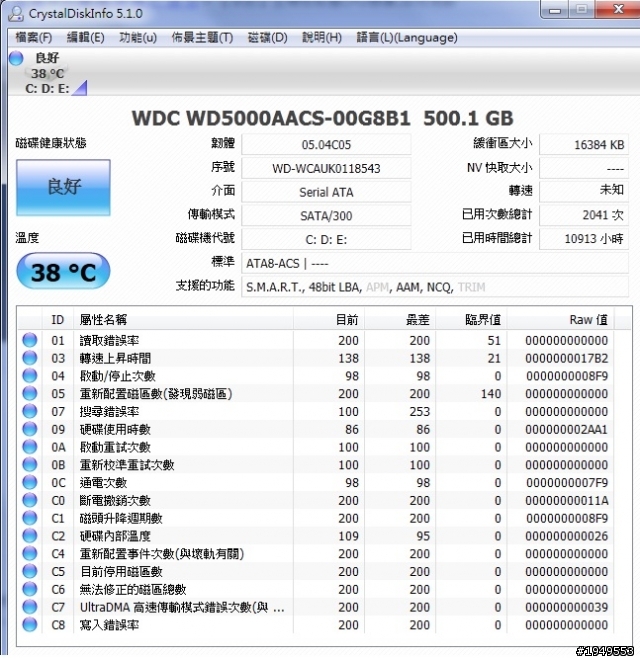This screenshot has width=640, height=659.
Task: Click the 屬性名稱 column header
Action: point(183,320)
